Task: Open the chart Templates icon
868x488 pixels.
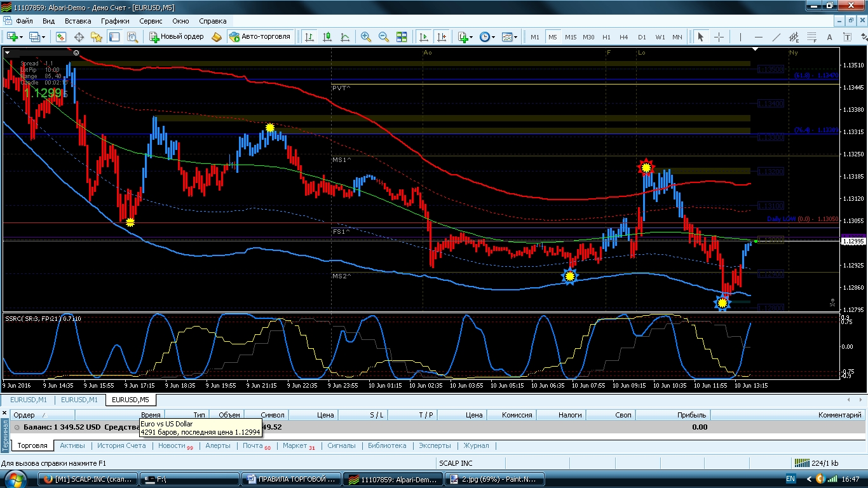Action: tap(506, 37)
